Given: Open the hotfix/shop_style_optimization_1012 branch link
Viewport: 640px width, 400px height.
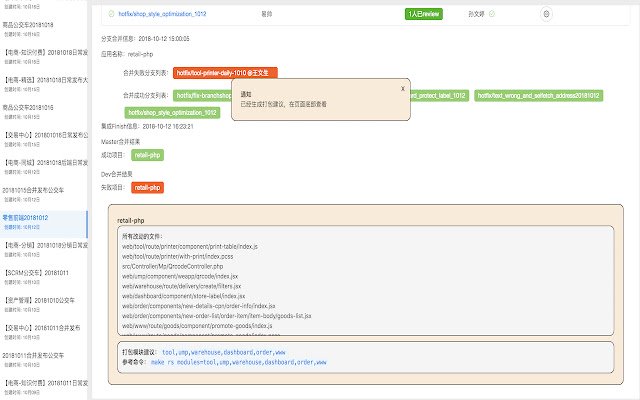Looking at the screenshot, I should pos(162,14).
